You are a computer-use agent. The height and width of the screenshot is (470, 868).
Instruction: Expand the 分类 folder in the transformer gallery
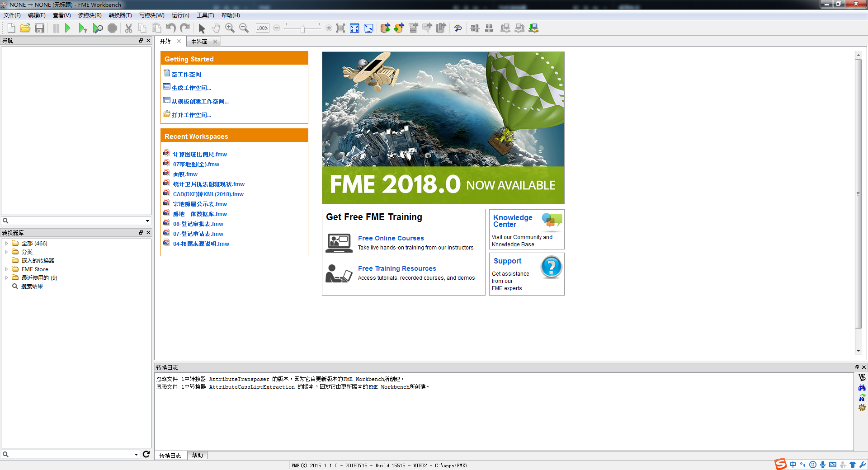point(6,252)
